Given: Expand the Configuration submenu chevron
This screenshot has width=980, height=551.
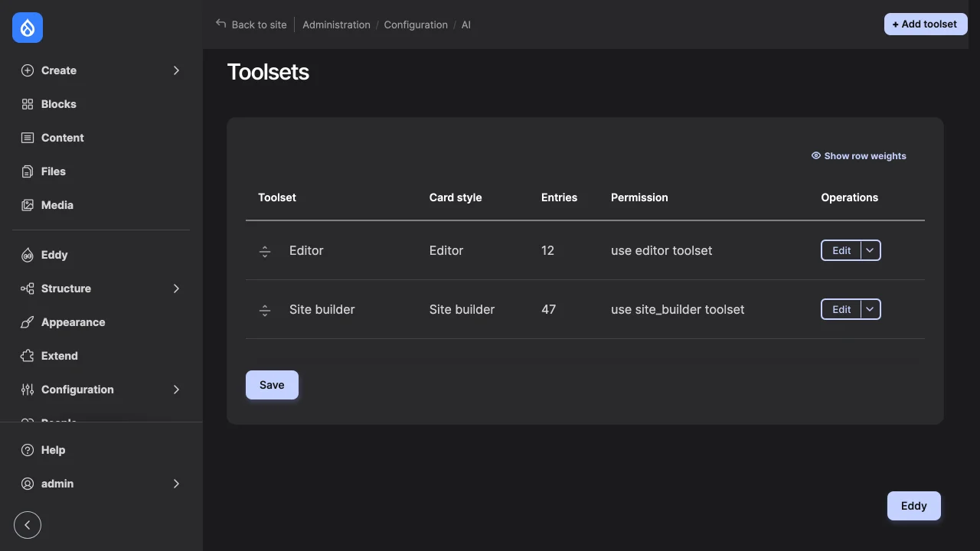Looking at the screenshot, I should coord(176,390).
